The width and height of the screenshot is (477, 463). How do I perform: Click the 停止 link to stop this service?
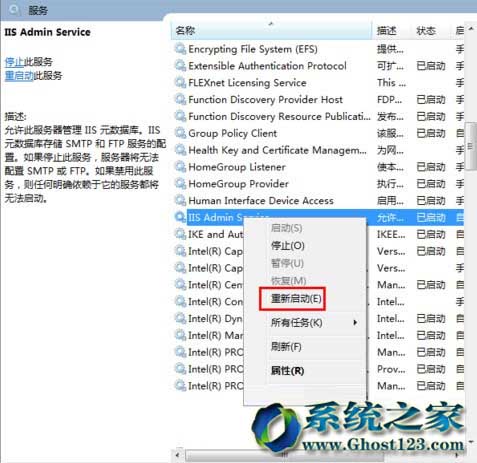[14, 62]
